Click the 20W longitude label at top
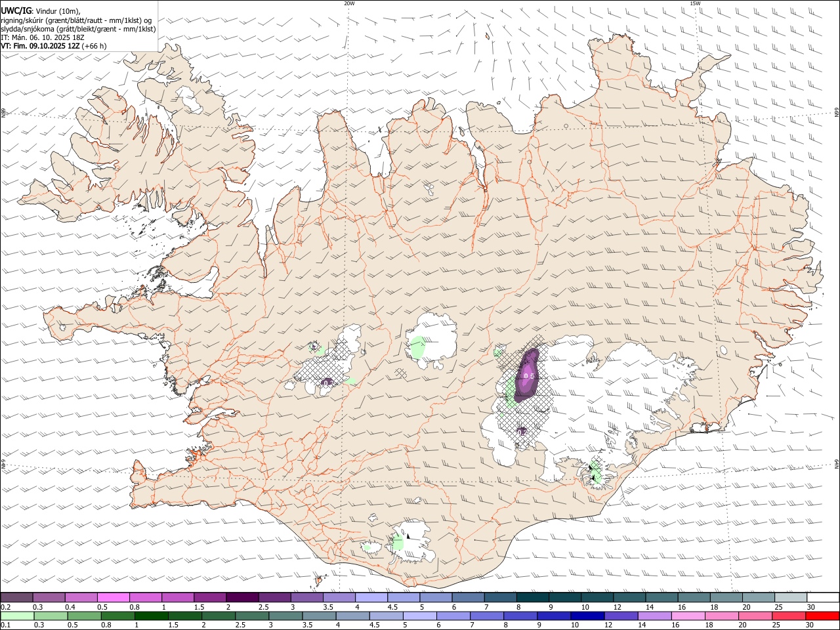This screenshot has width=840, height=630. (349, 3)
